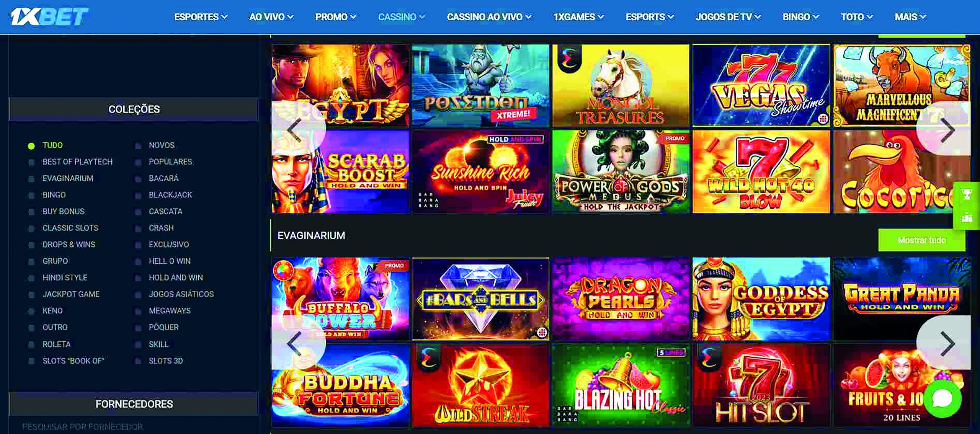
Task: Expand the MAIS dropdown menu
Action: [x=910, y=17]
